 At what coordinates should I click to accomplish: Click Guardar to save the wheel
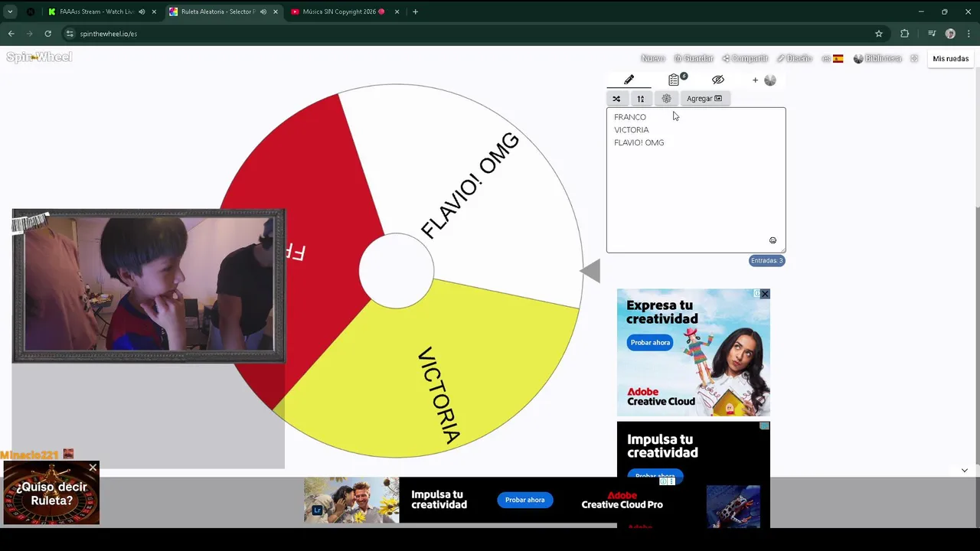(x=694, y=59)
